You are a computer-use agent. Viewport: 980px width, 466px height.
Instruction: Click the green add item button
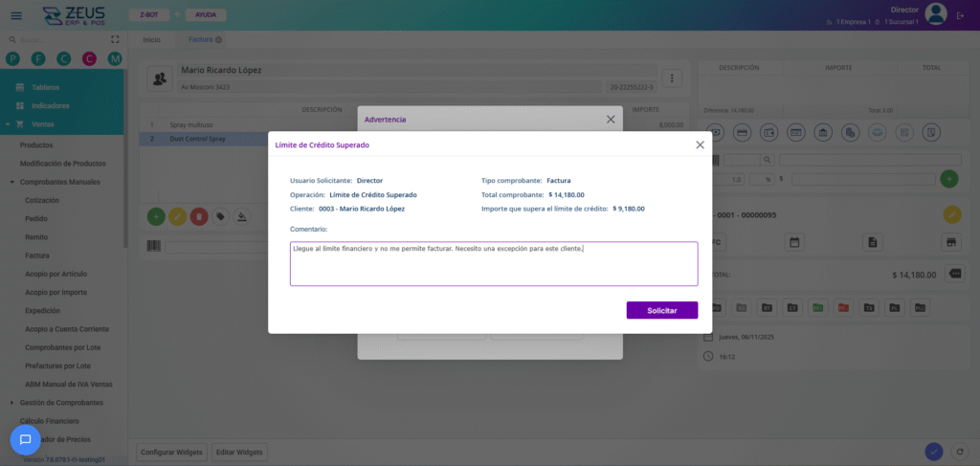[x=155, y=217]
